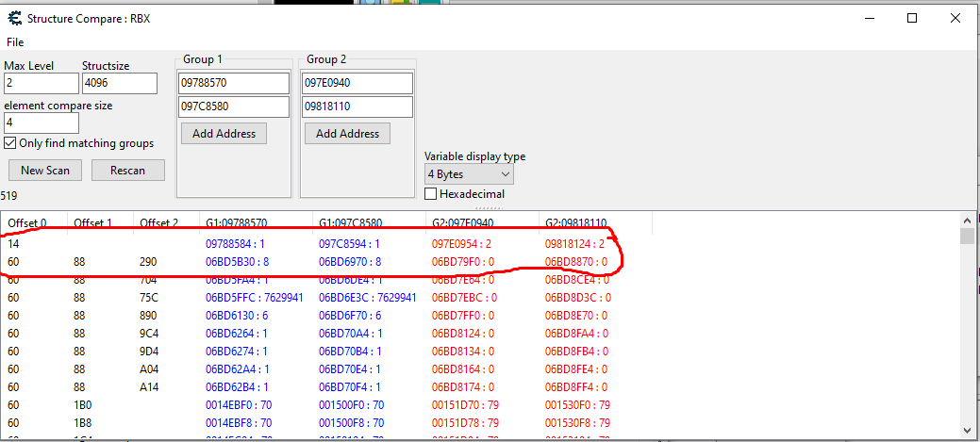Click value 001530F8 : 79
Image resolution: width=980 pixels, height=442 pixels.
[577, 422]
